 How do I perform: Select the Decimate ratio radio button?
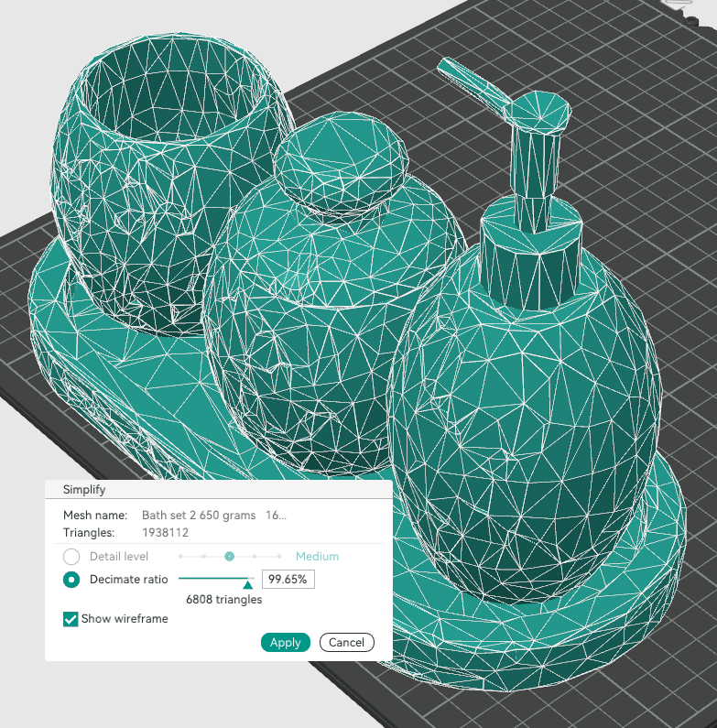pyautogui.click(x=71, y=580)
